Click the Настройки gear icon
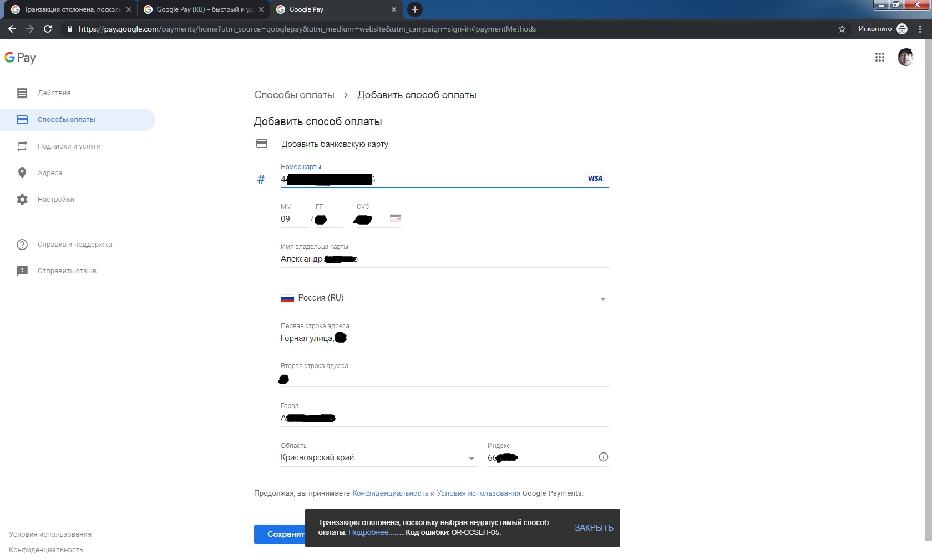932x560 pixels. [x=22, y=200]
